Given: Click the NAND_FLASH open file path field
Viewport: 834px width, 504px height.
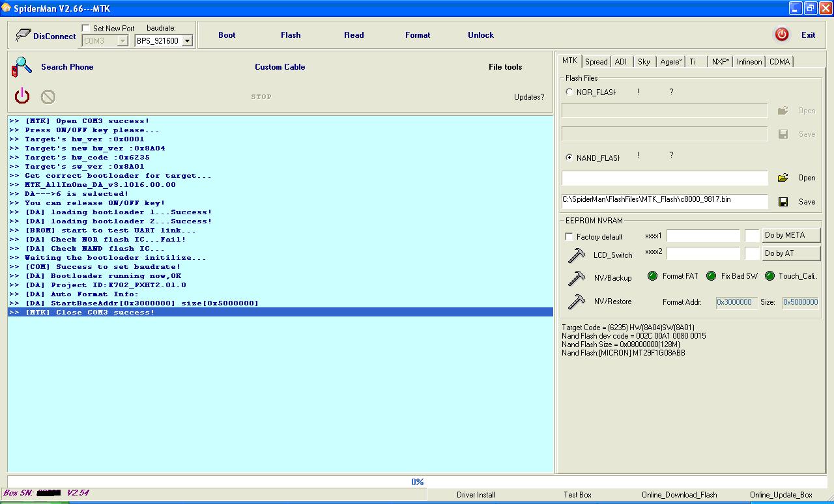Looking at the screenshot, I should (665, 178).
